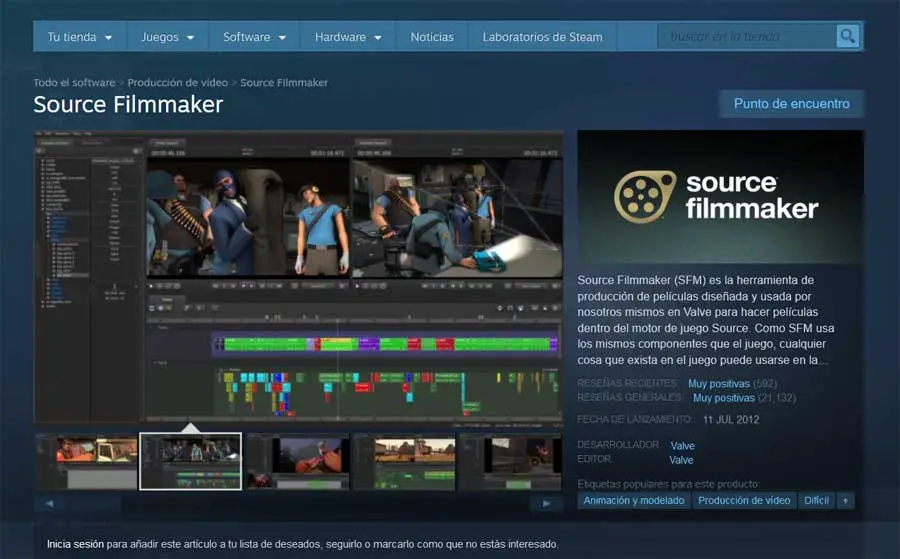Click the Source Filmmaker page title
Image resolution: width=900 pixels, height=559 pixels.
tap(128, 104)
